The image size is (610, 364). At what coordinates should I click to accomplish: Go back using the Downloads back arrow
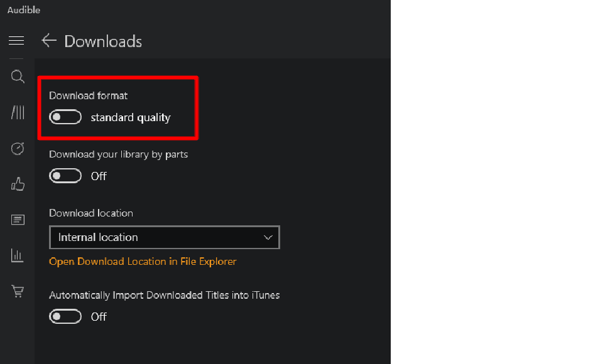point(49,40)
